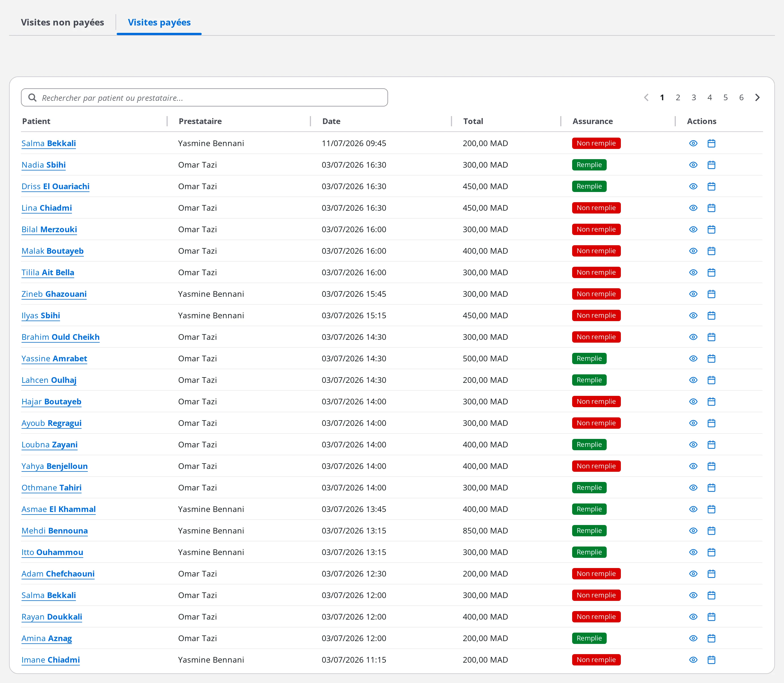The width and height of the screenshot is (784, 683).
Task: Open calendar for Itto Ouhammou visit
Action: pos(711,553)
